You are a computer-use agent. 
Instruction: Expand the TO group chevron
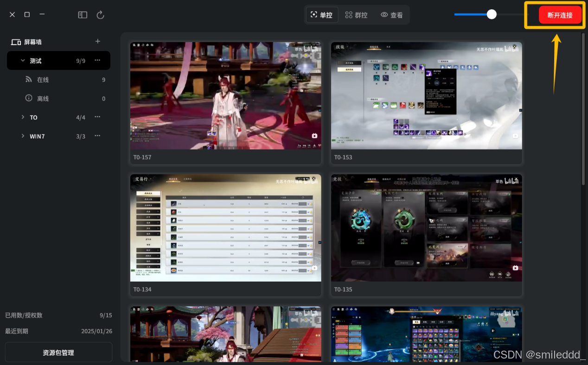pos(23,117)
